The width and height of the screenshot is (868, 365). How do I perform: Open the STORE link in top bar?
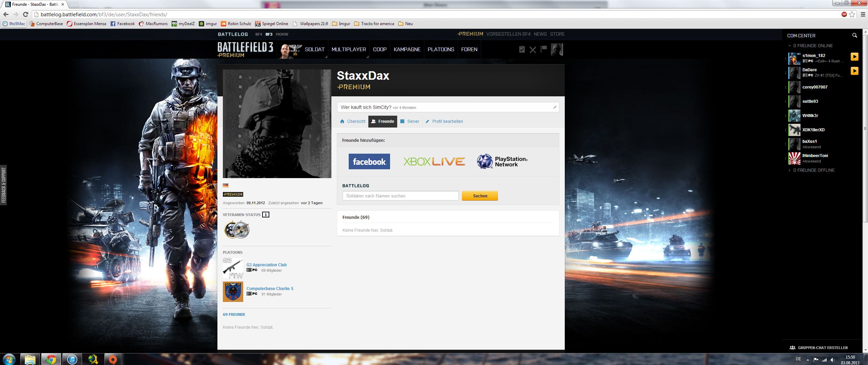(x=557, y=34)
